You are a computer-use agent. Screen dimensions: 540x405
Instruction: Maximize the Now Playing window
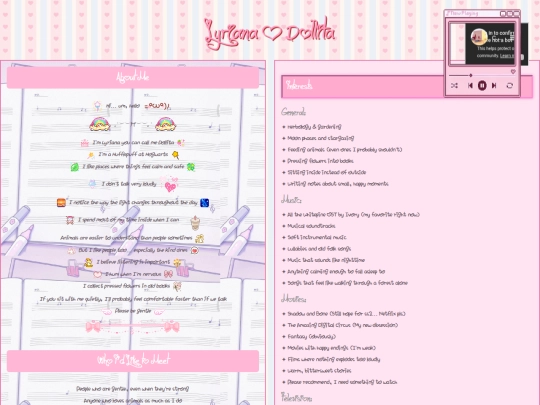click(510, 13)
